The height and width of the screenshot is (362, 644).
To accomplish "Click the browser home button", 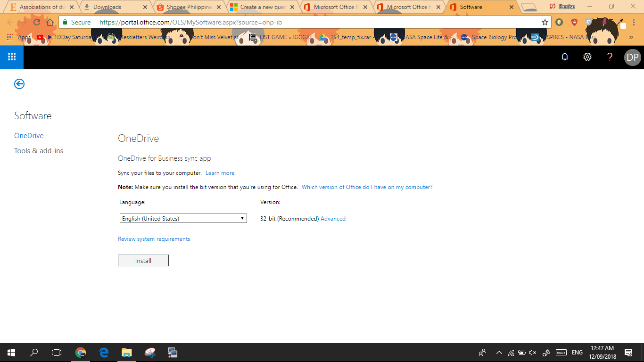I will point(50,22).
